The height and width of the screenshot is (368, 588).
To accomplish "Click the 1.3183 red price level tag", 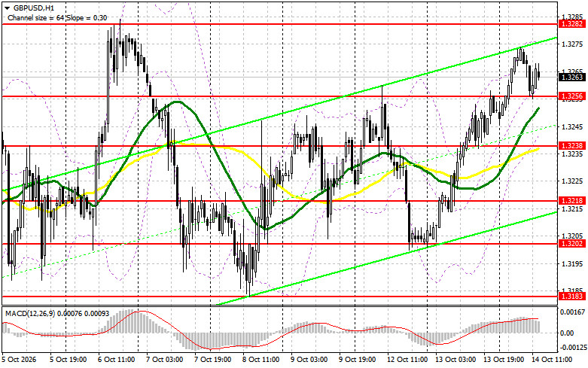I will (x=572, y=296).
